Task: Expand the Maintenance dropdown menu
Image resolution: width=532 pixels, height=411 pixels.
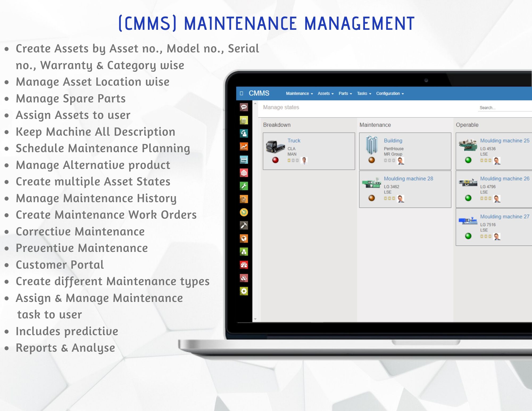Action: click(x=299, y=93)
